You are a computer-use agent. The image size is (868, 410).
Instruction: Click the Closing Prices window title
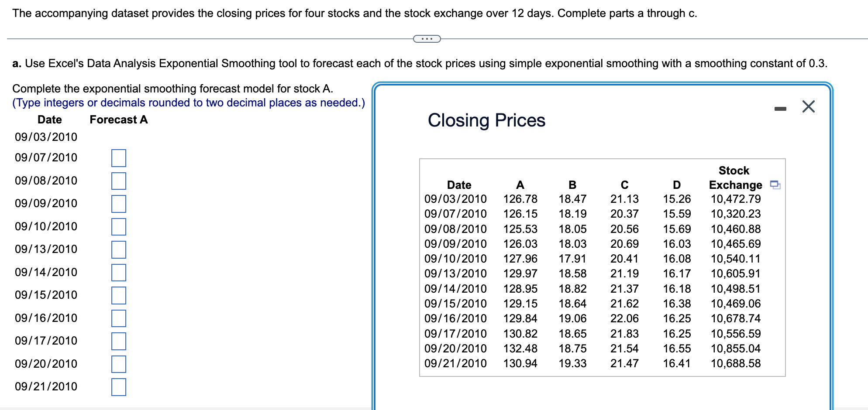coord(486,120)
